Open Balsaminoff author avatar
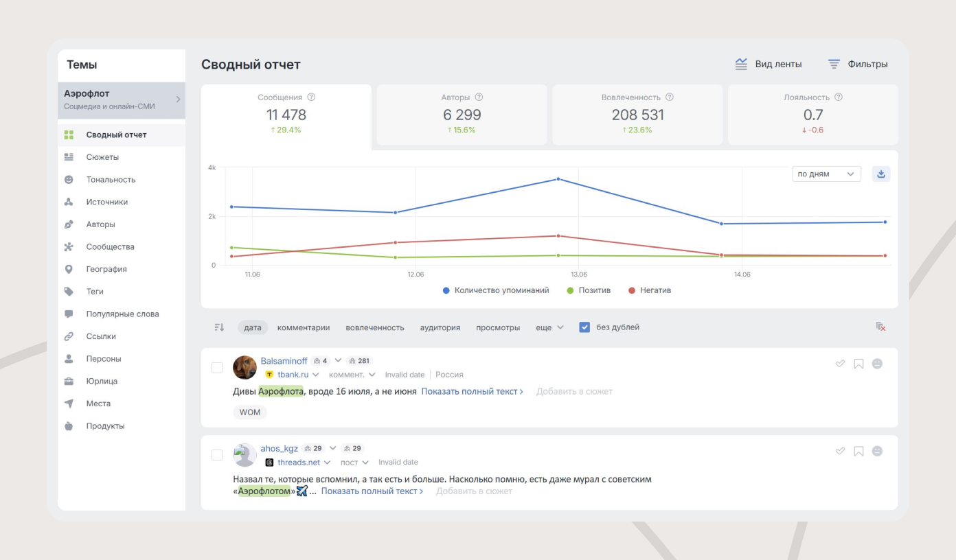This screenshot has height=560, width=956. [244, 368]
